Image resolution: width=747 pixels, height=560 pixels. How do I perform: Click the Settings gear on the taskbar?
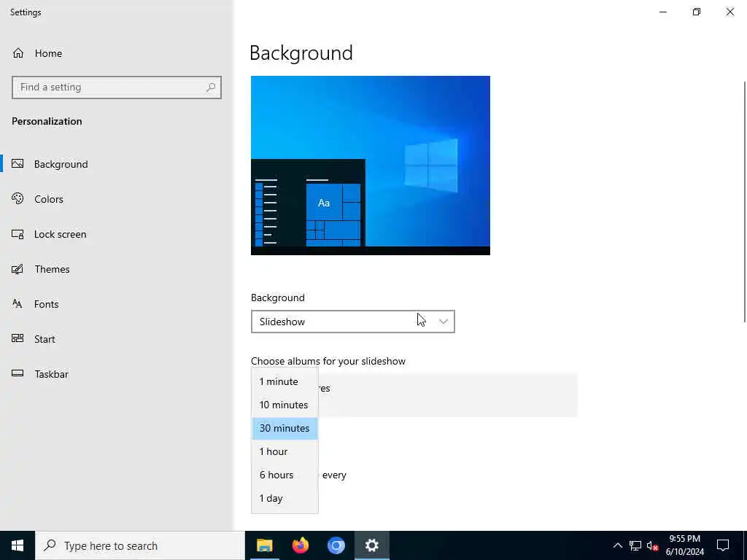371,545
